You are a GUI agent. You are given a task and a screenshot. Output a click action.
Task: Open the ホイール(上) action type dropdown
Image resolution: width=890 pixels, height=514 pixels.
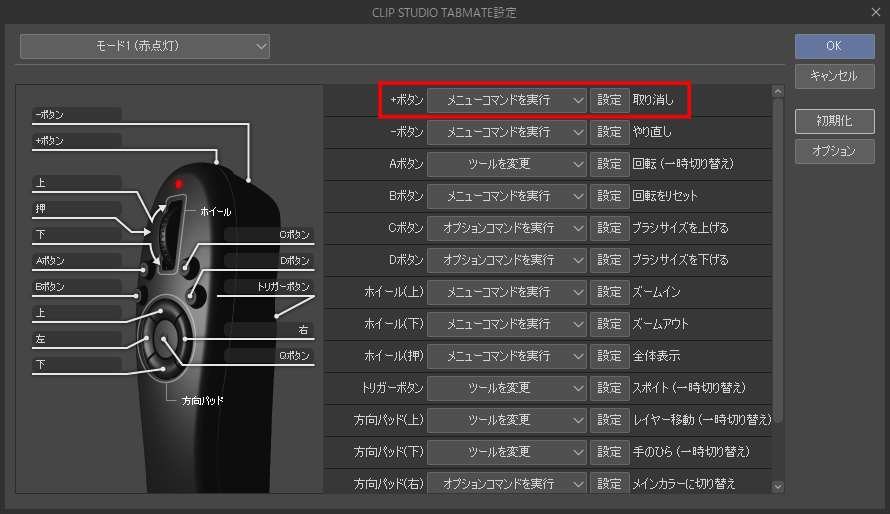507,292
